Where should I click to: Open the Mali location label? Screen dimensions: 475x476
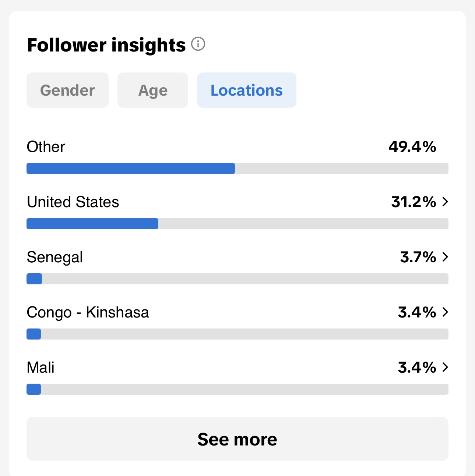pos(41,367)
